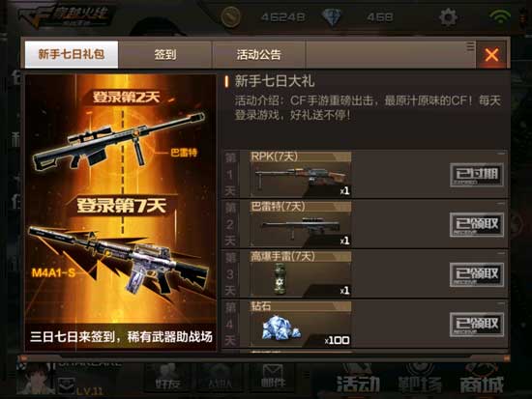Check the Wi-Fi signal indicator
532x399 pixels.
coord(500,16)
